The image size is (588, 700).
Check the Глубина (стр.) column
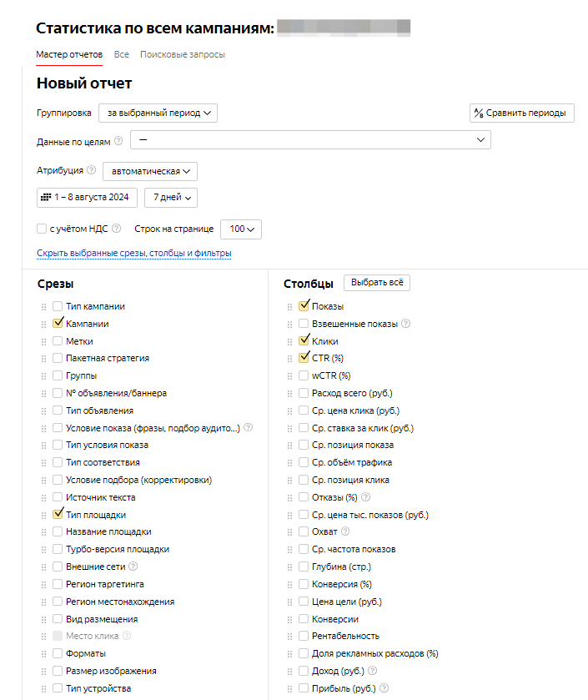(304, 567)
